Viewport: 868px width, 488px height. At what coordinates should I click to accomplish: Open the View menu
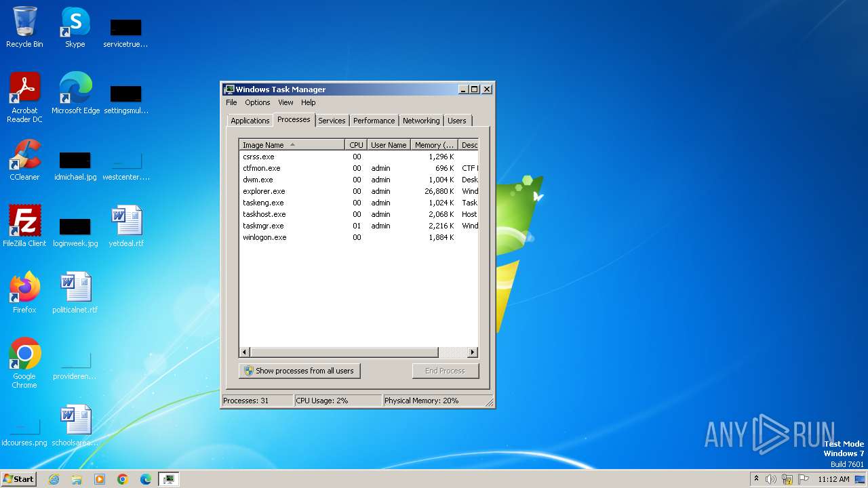pyautogui.click(x=285, y=102)
